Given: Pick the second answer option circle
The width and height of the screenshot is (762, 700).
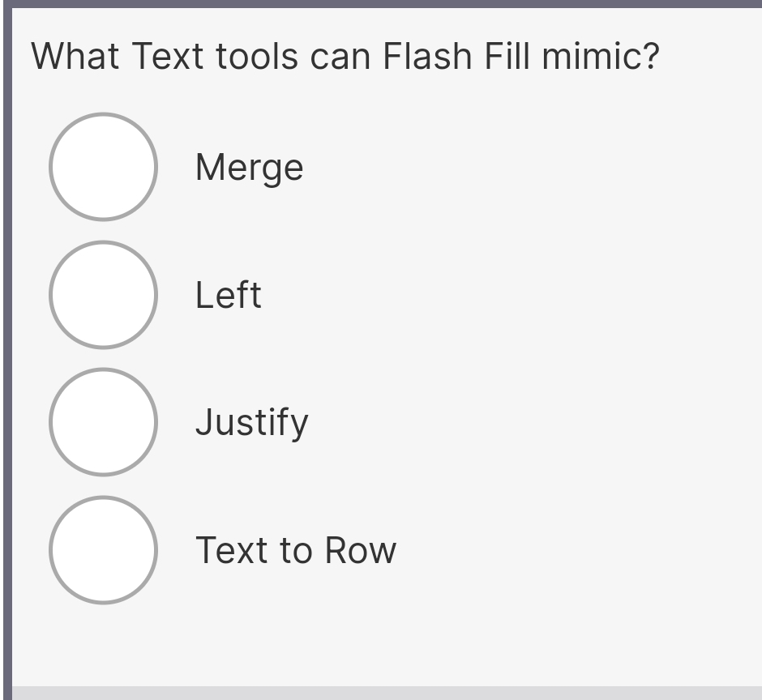Looking at the screenshot, I should [x=104, y=295].
